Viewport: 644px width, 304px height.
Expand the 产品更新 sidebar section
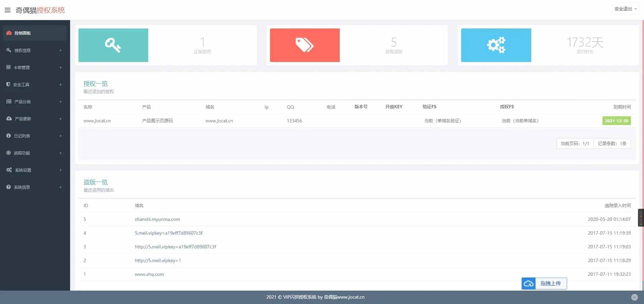(x=23, y=119)
